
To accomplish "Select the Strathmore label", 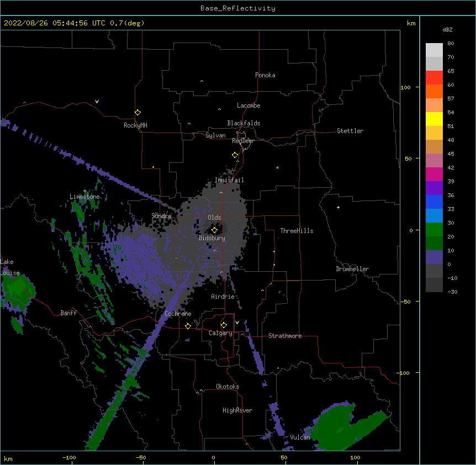I will pyautogui.click(x=285, y=336).
